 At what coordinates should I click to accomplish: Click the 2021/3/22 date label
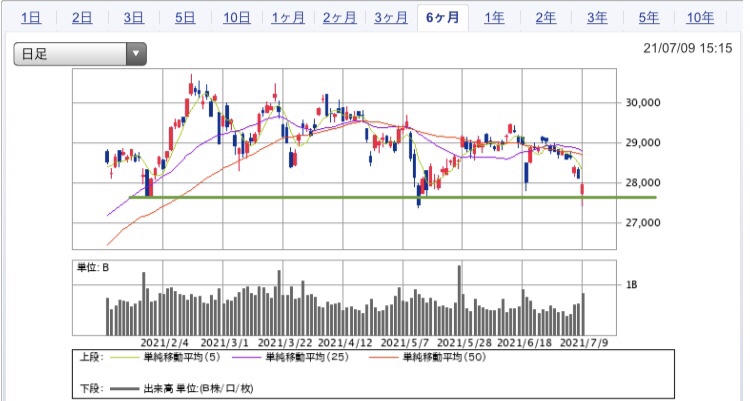pyautogui.click(x=285, y=343)
